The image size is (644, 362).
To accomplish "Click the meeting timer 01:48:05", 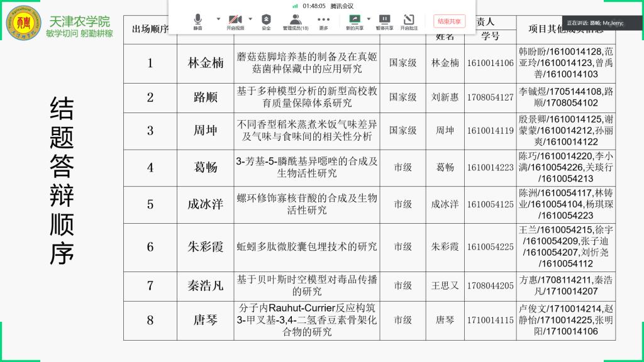I will (314, 6).
